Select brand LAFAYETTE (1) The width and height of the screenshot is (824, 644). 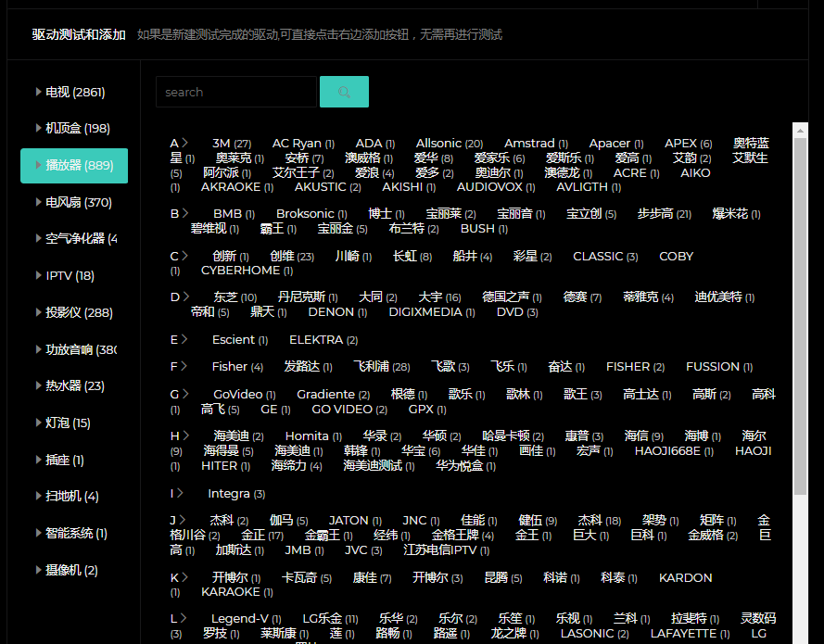pos(690,634)
